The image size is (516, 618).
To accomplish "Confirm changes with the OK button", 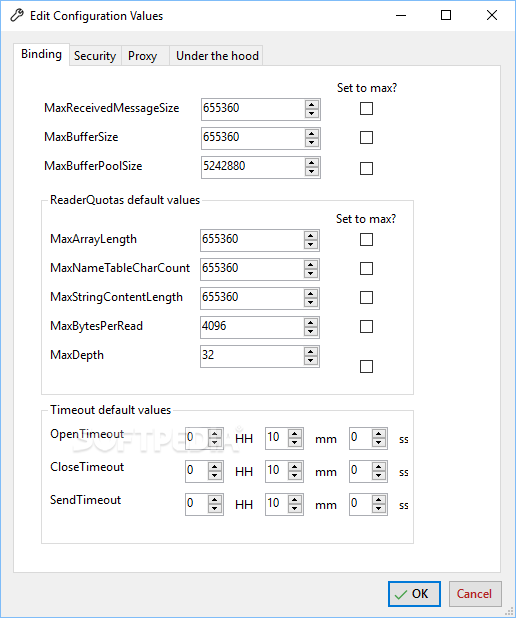I will [x=414, y=594].
